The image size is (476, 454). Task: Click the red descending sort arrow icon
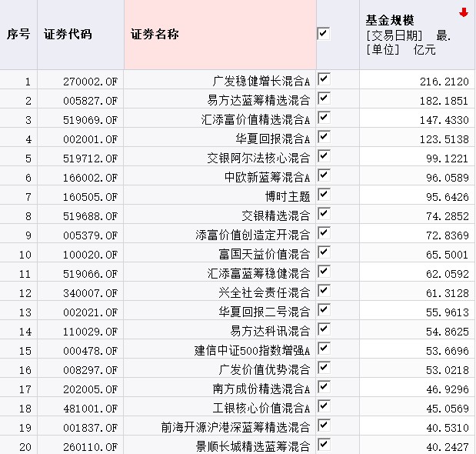[x=464, y=12]
